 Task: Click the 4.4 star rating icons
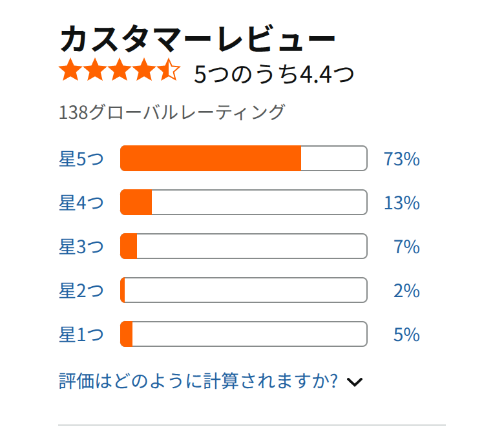click(120, 69)
